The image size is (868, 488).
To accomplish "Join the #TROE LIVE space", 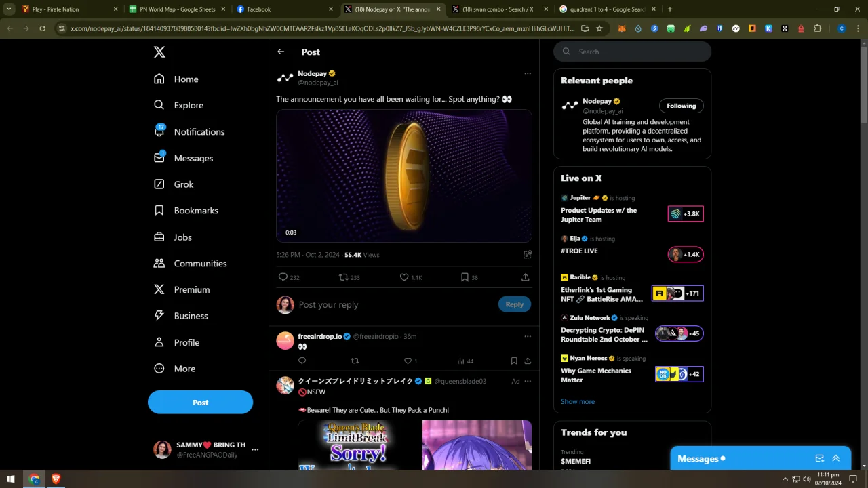I will pos(686,254).
